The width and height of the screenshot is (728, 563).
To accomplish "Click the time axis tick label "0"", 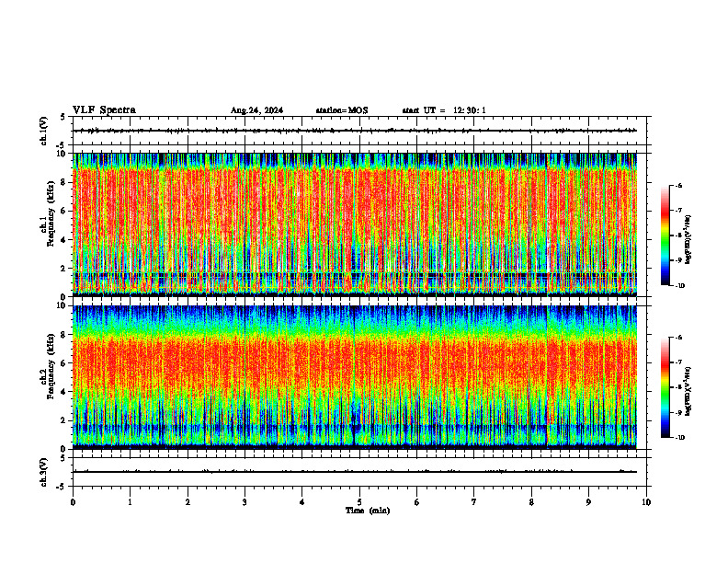I will (73, 502).
